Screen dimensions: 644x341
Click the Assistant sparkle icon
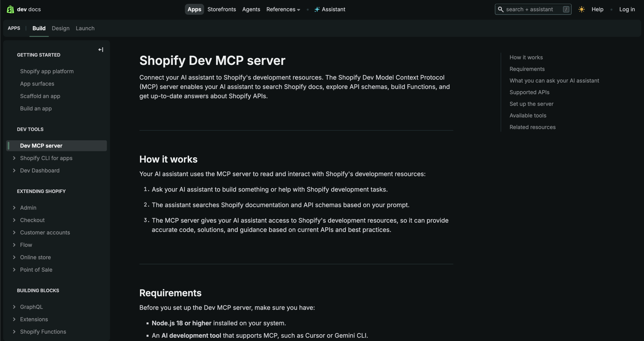[x=317, y=9]
